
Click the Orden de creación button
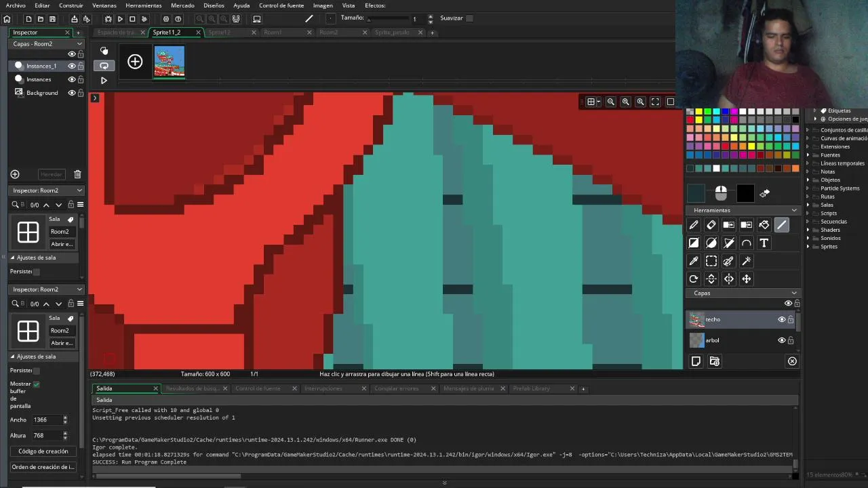click(43, 467)
